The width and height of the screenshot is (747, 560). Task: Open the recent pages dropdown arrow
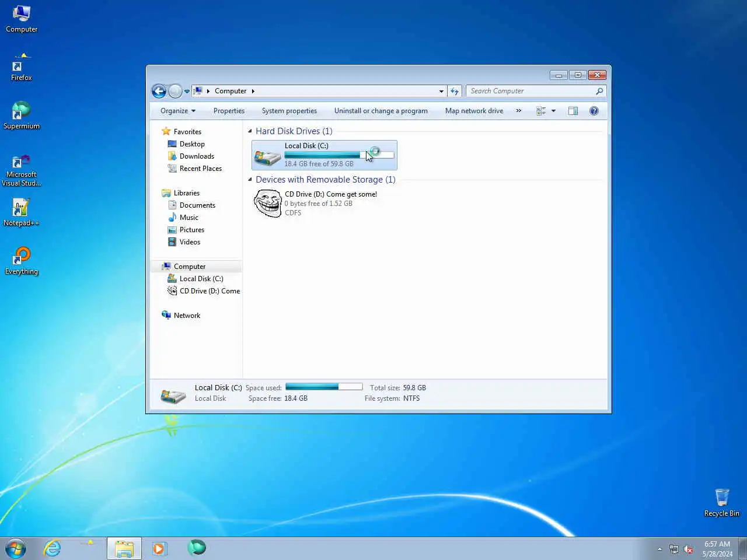click(187, 92)
